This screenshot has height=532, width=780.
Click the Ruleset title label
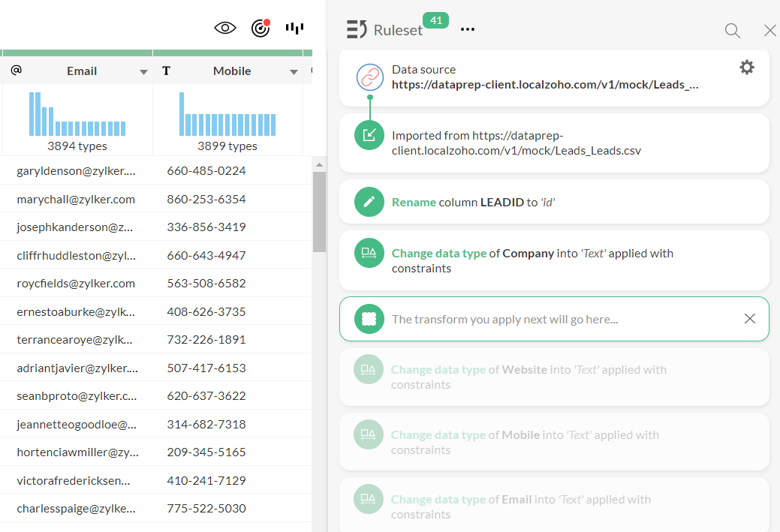(397, 30)
